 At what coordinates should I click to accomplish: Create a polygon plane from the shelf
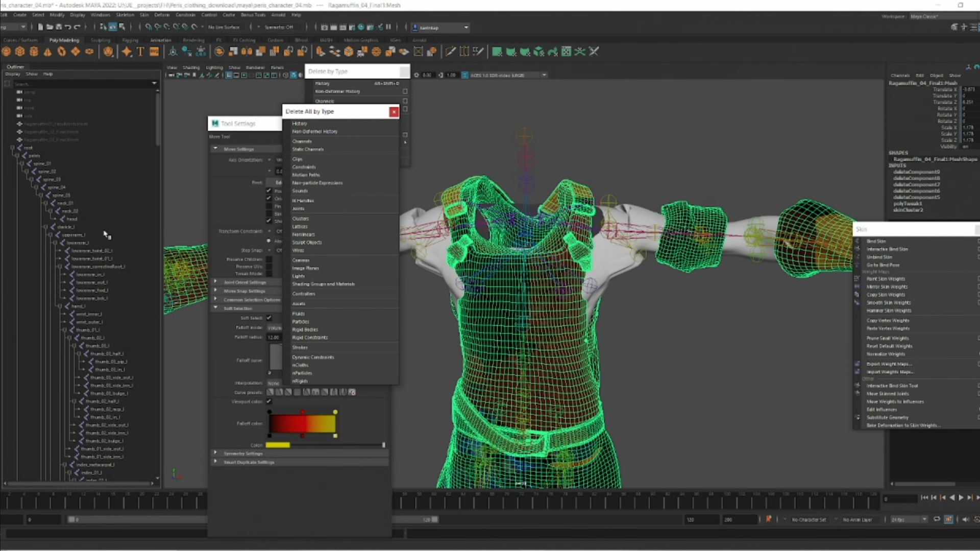point(75,52)
